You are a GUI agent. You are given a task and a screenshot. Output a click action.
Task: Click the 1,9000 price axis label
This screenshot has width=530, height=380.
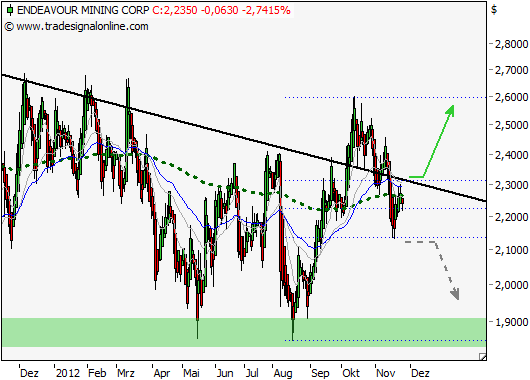coord(511,322)
